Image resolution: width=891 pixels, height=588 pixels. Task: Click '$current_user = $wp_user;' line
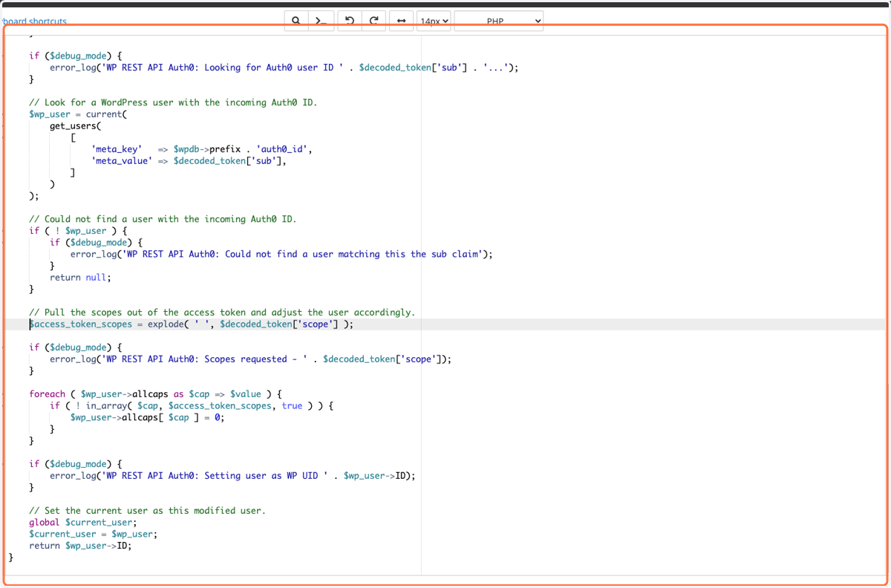click(94, 534)
